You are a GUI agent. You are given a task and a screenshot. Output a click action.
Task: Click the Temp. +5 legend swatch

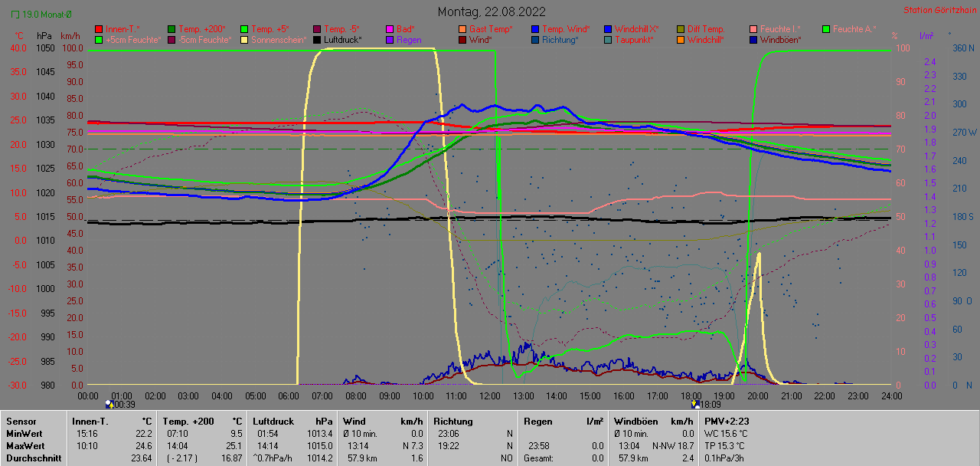244,29
